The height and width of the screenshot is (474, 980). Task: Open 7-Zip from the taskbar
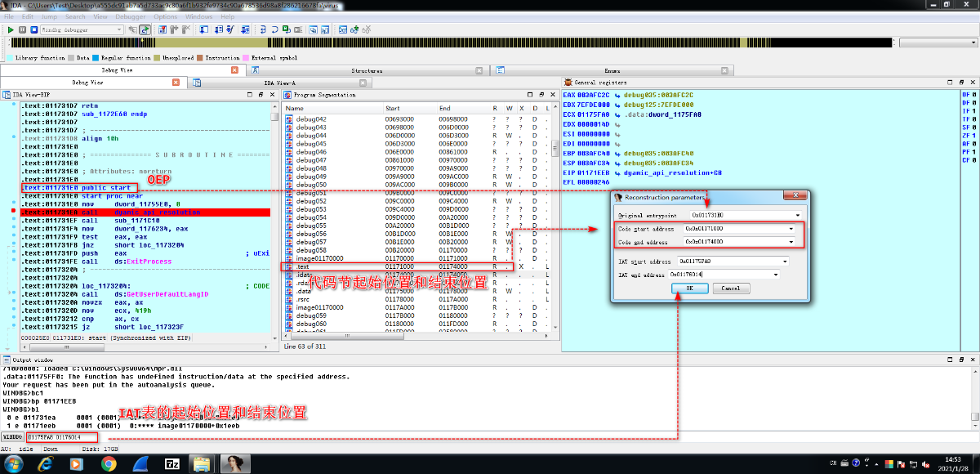[172, 463]
